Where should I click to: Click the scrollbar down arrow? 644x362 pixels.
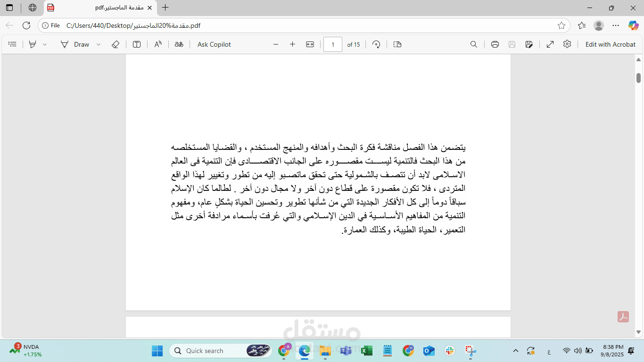point(639,332)
